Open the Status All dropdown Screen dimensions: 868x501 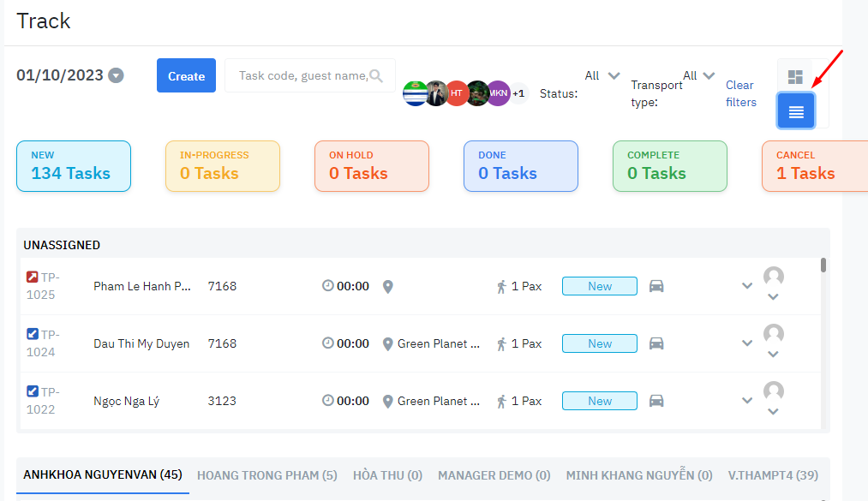602,75
